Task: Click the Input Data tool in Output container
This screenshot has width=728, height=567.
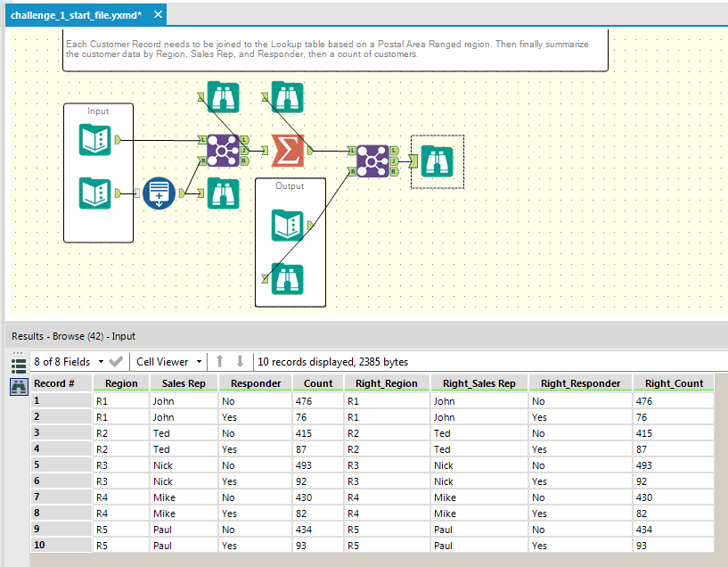Action: click(289, 226)
